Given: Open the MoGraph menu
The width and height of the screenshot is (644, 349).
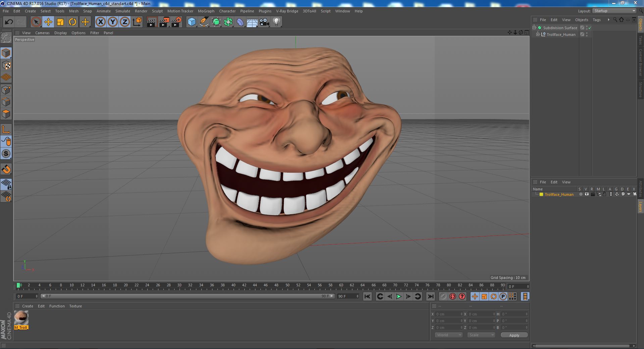Looking at the screenshot, I should [206, 11].
